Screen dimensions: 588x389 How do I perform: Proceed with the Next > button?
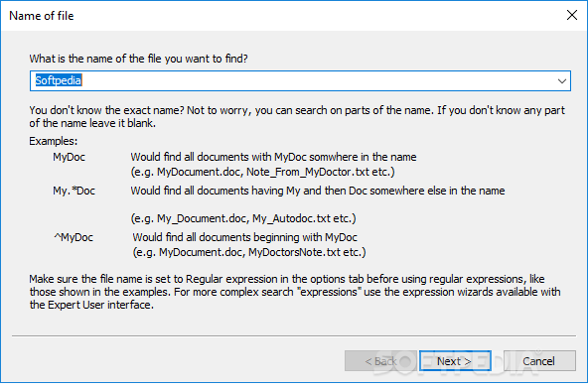[455, 361]
